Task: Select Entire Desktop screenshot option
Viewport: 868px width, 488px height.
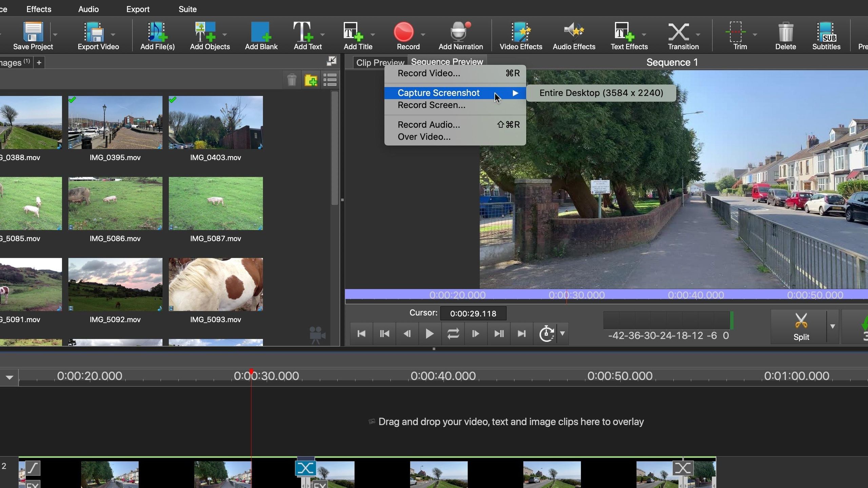Action: pyautogui.click(x=601, y=93)
